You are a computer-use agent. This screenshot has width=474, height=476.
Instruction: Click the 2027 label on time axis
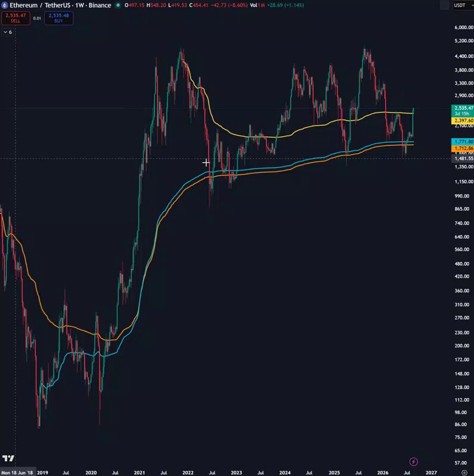click(x=431, y=472)
